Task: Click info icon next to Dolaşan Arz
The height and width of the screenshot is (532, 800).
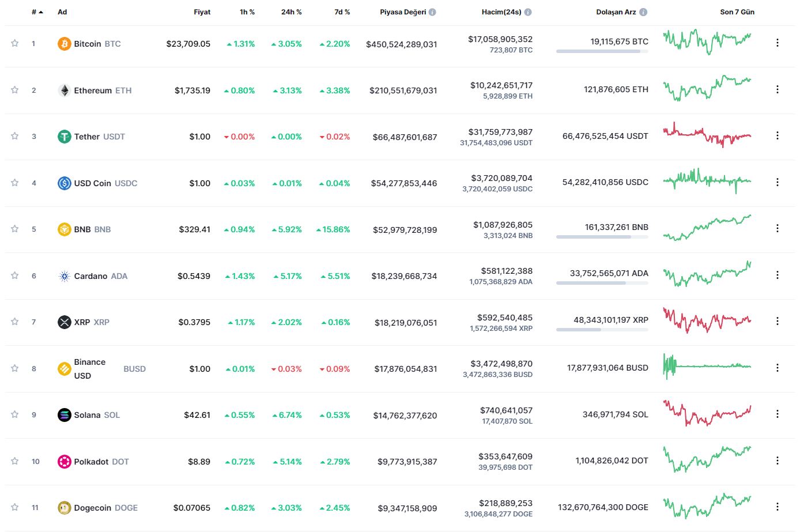Action: (x=643, y=12)
